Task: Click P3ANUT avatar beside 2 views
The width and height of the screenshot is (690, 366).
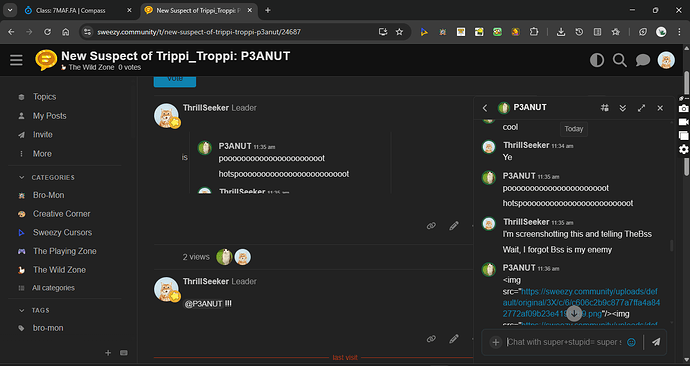Action: click(x=224, y=257)
